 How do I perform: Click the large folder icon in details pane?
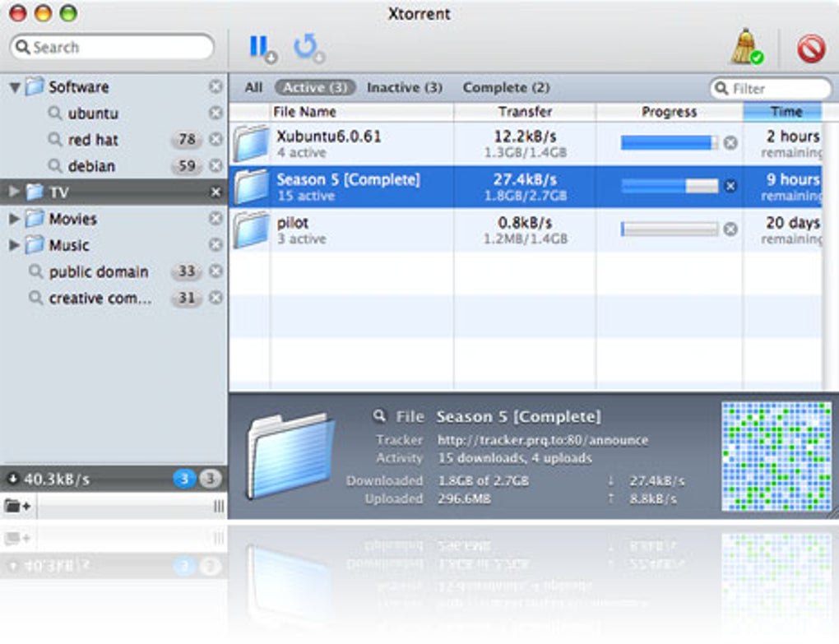pyautogui.click(x=290, y=456)
